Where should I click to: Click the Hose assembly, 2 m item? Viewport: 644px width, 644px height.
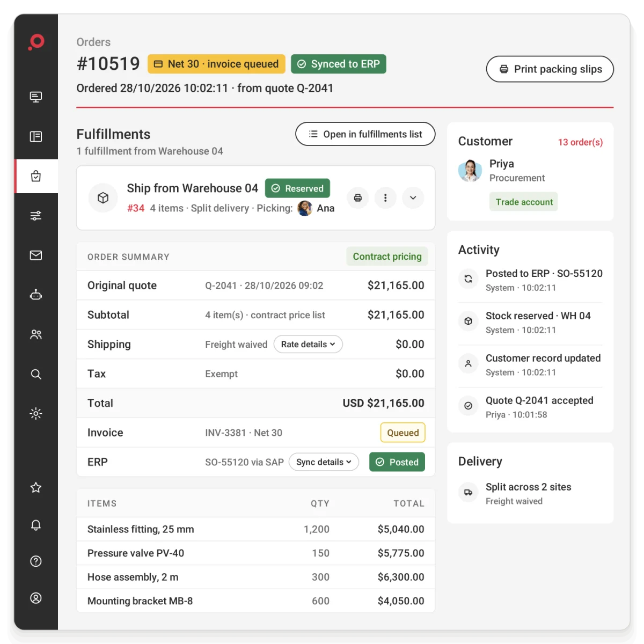point(133,577)
